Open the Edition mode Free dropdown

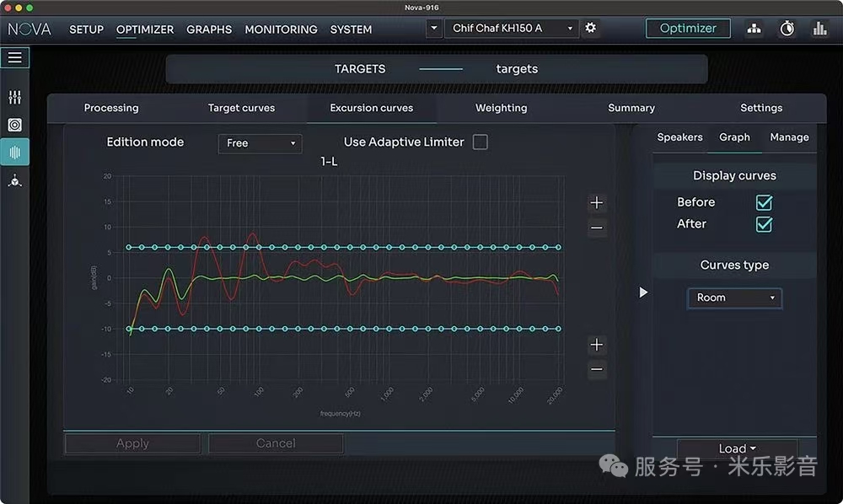[260, 143]
